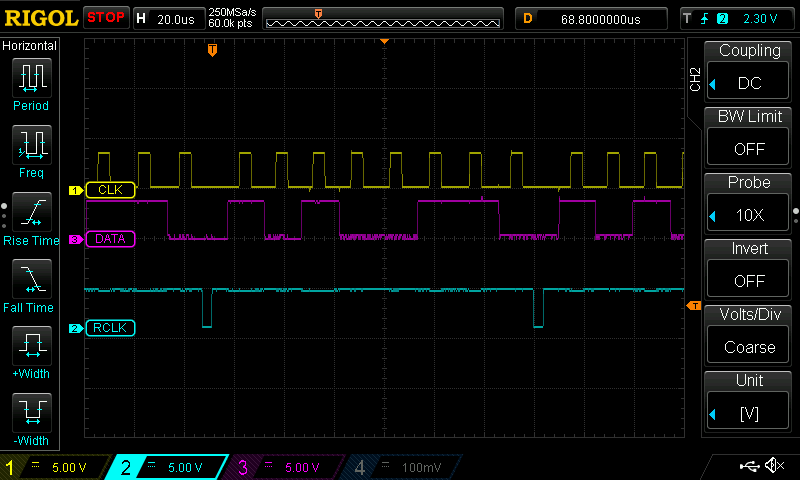The width and height of the screenshot is (800, 480).
Task: Select the Freq measurement icon
Action: [32, 145]
